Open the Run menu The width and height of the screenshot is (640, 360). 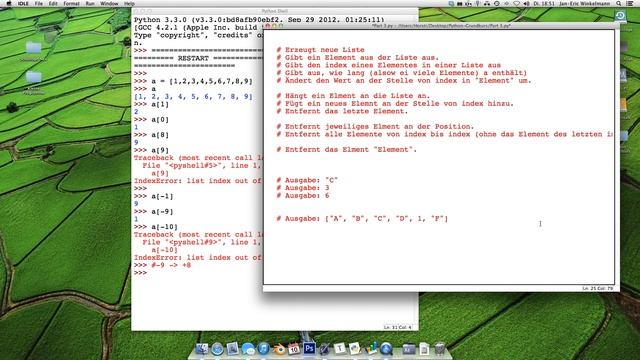(90, 3)
